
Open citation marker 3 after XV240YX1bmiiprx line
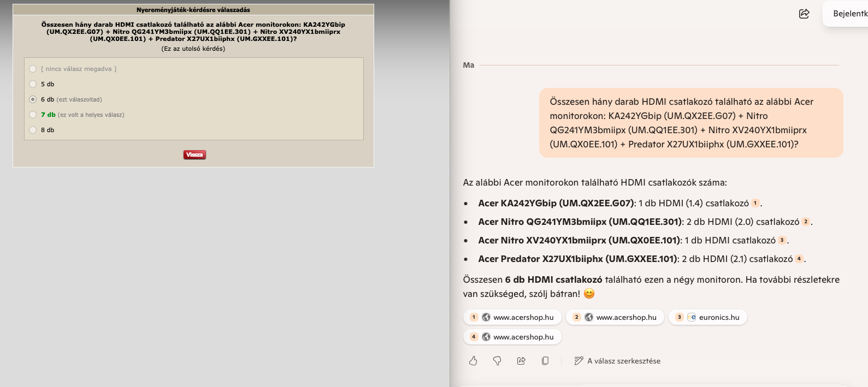pyautogui.click(x=782, y=240)
